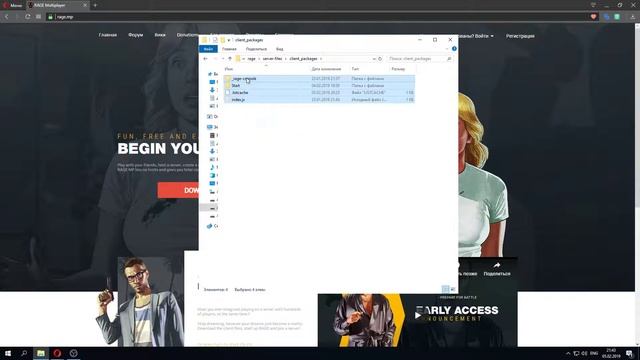Click New folder icon in Explorer title bar

[222, 40]
